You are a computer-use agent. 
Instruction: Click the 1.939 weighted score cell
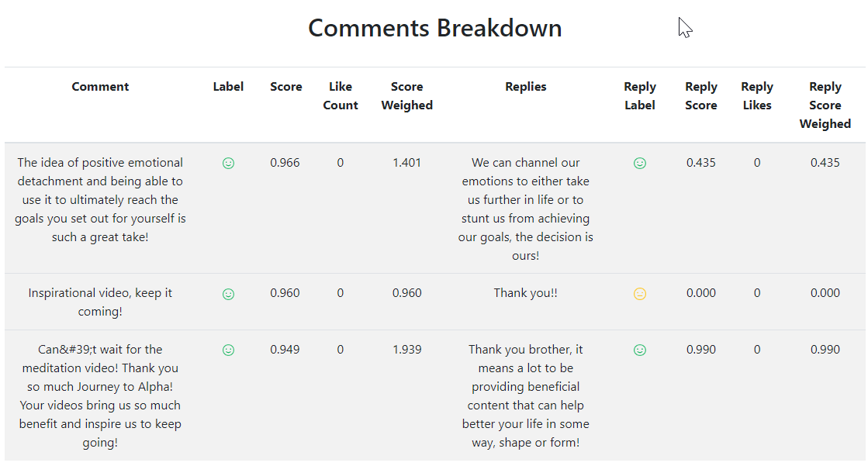click(407, 349)
